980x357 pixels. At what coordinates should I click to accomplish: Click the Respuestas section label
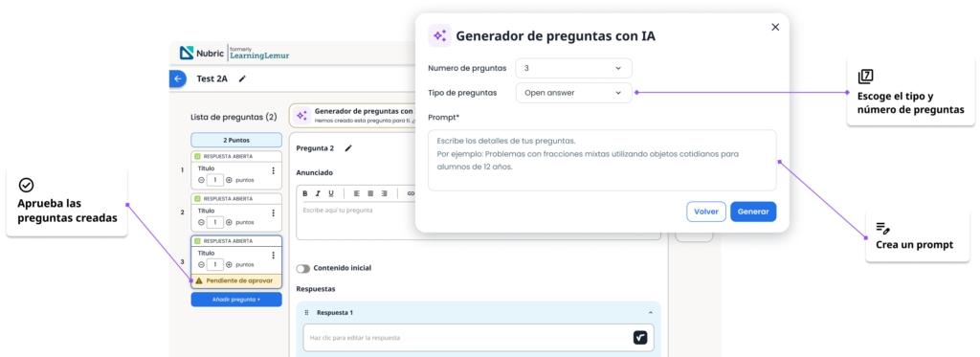pos(316,289)
